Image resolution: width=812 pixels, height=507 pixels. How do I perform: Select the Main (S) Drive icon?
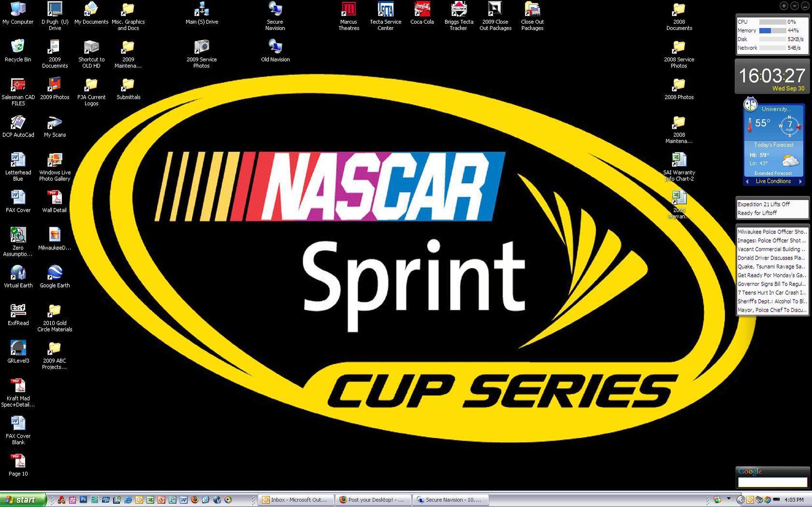[202, 13]
